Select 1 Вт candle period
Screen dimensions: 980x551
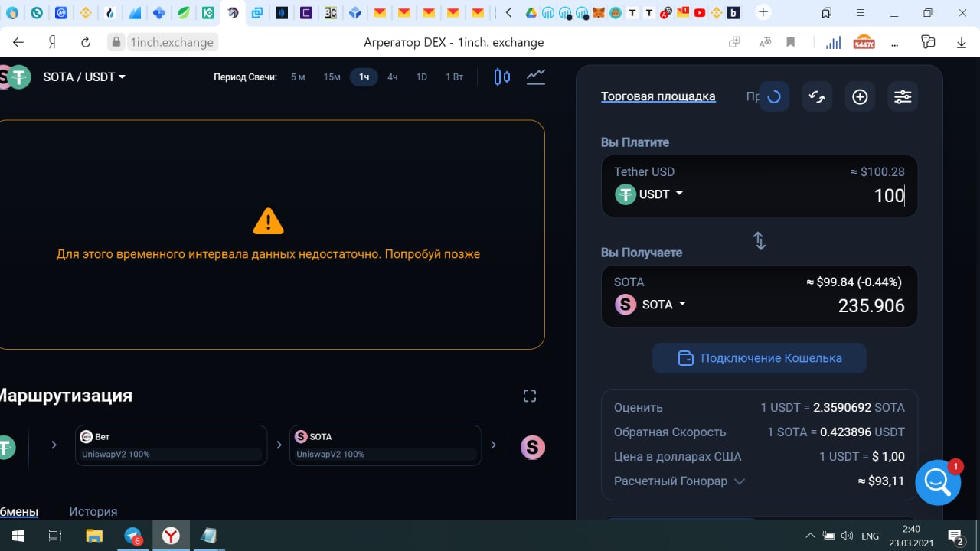454,77
